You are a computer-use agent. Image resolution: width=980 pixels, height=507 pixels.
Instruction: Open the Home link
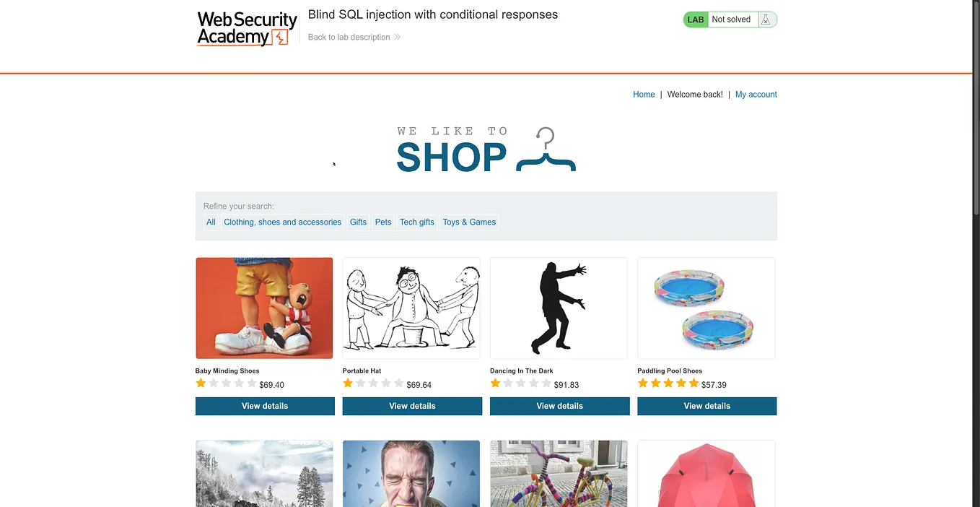pos(644,95)
